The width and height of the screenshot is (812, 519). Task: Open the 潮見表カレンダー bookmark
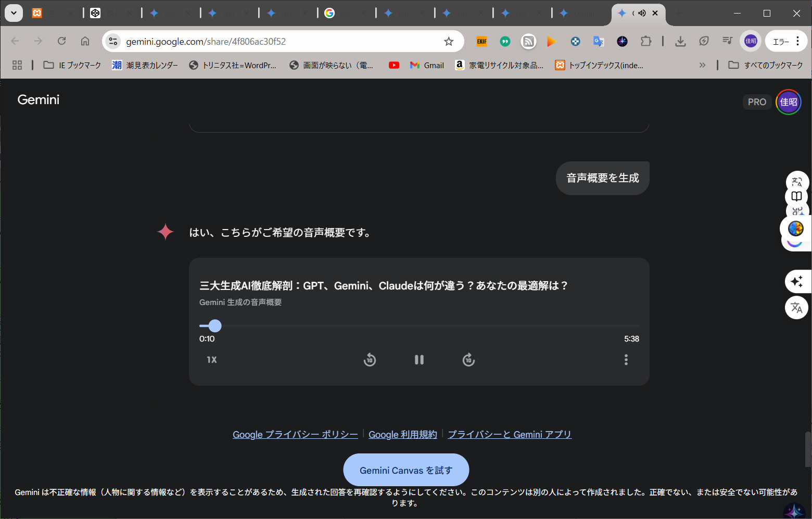(145, 65)
